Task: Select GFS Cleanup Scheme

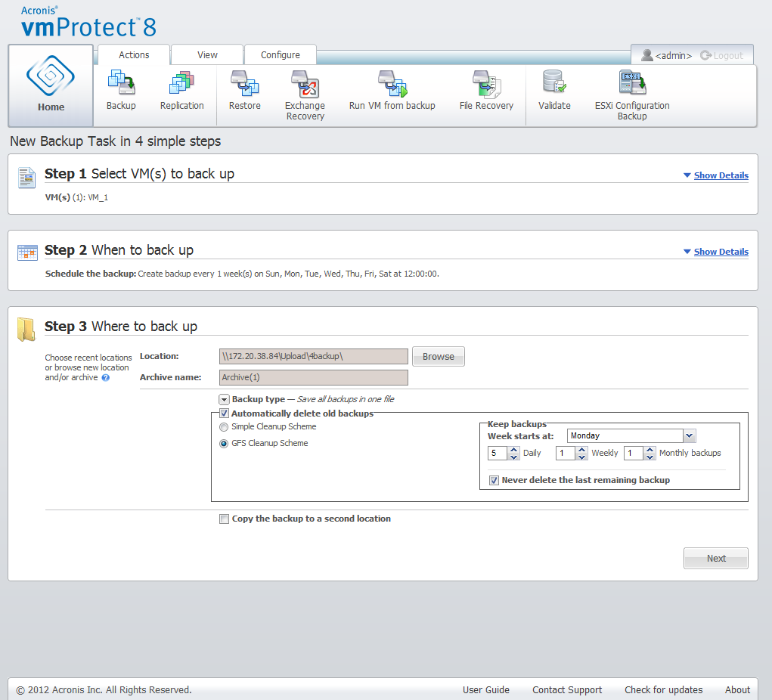Action: coord(224,444)
